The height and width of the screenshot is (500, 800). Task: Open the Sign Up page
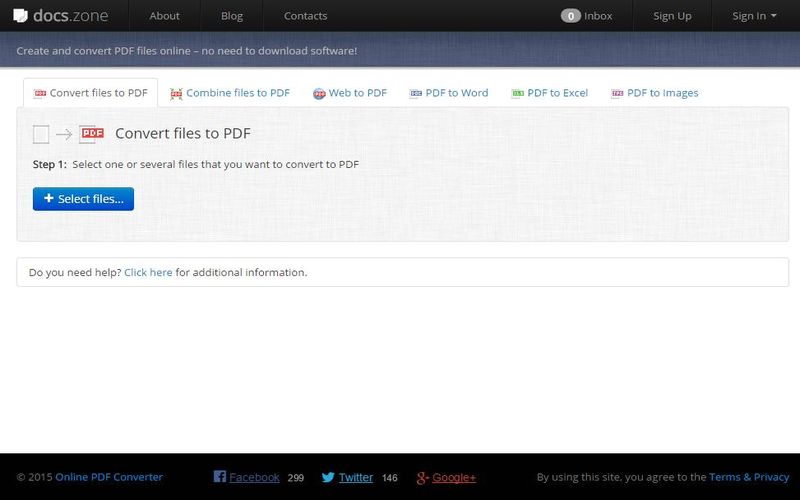pyautogui.click(x=672, y=16)
